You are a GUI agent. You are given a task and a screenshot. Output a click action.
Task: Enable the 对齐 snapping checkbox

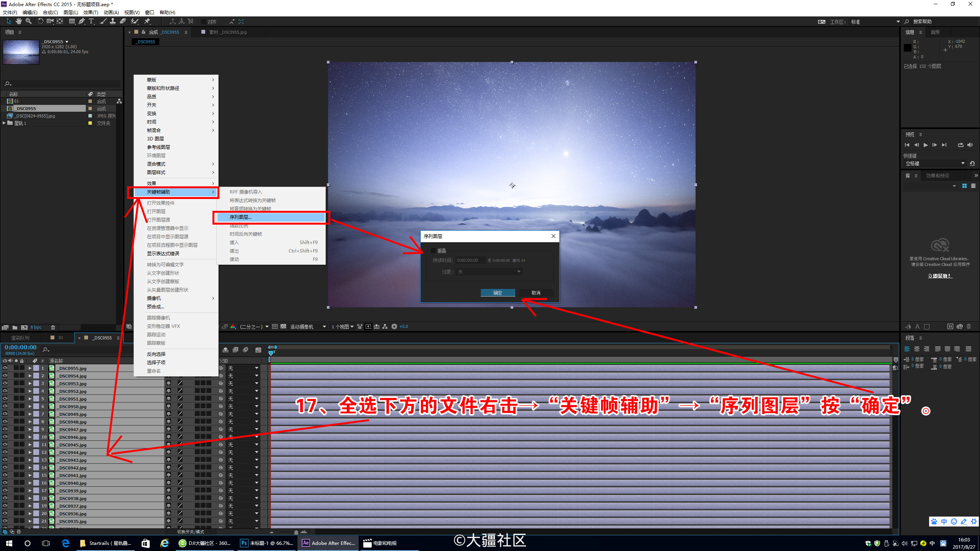point(204,22)
